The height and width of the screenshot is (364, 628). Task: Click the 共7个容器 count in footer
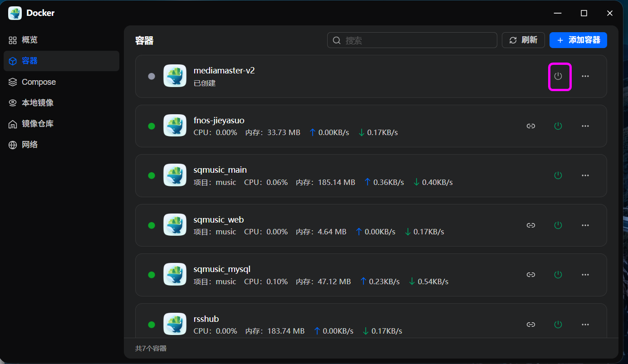151,349
